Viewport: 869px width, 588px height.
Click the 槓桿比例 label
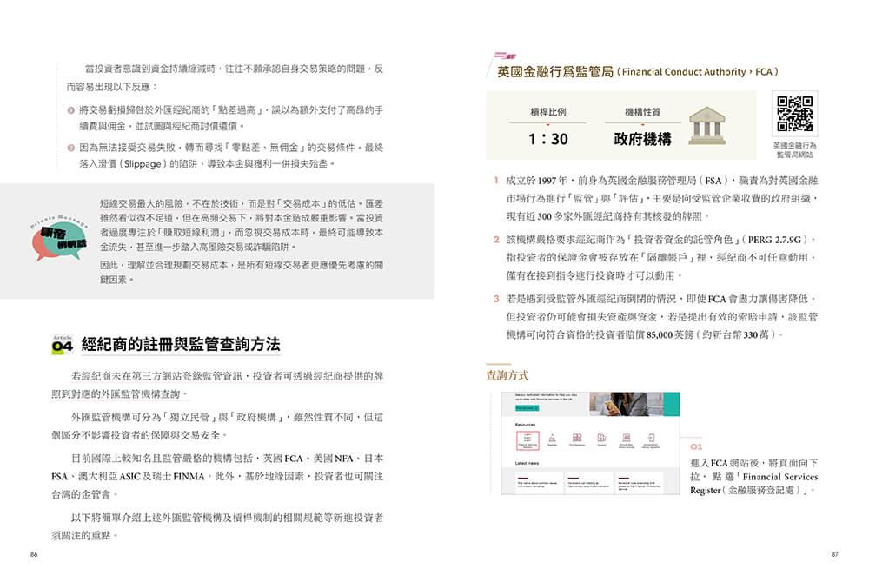coord(548,112)
